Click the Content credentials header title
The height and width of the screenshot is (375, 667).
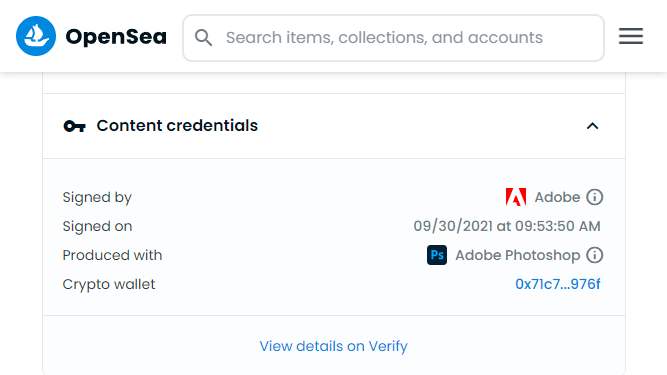coord(177,126)
